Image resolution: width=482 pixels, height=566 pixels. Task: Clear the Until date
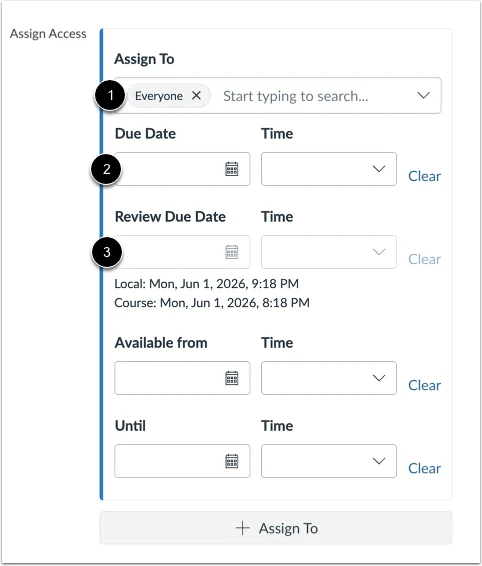(424, 468)
